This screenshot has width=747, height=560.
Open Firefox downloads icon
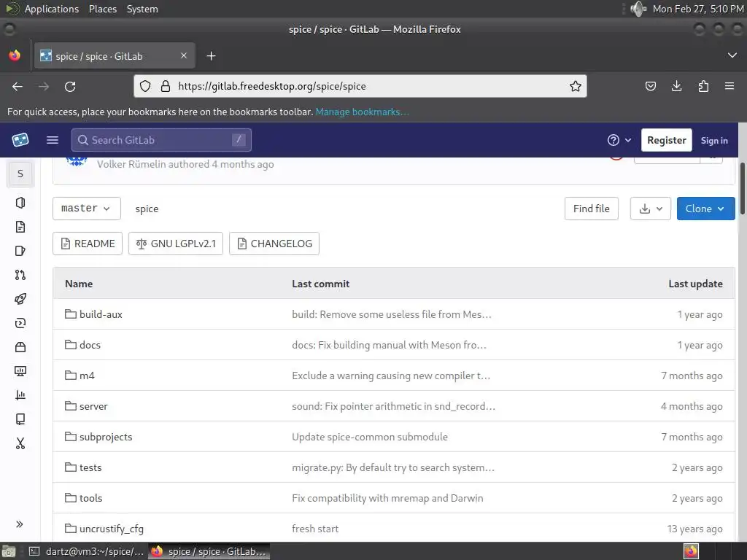[676, 86]
